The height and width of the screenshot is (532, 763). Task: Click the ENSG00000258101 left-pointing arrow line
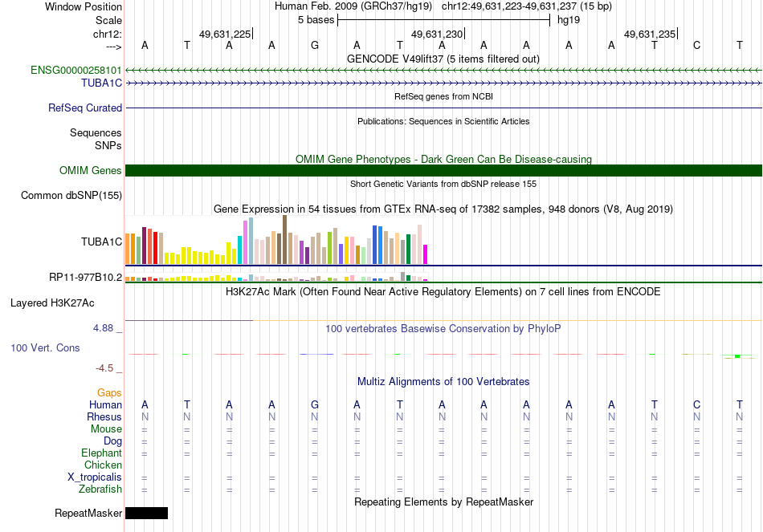(x=444, y=71)
